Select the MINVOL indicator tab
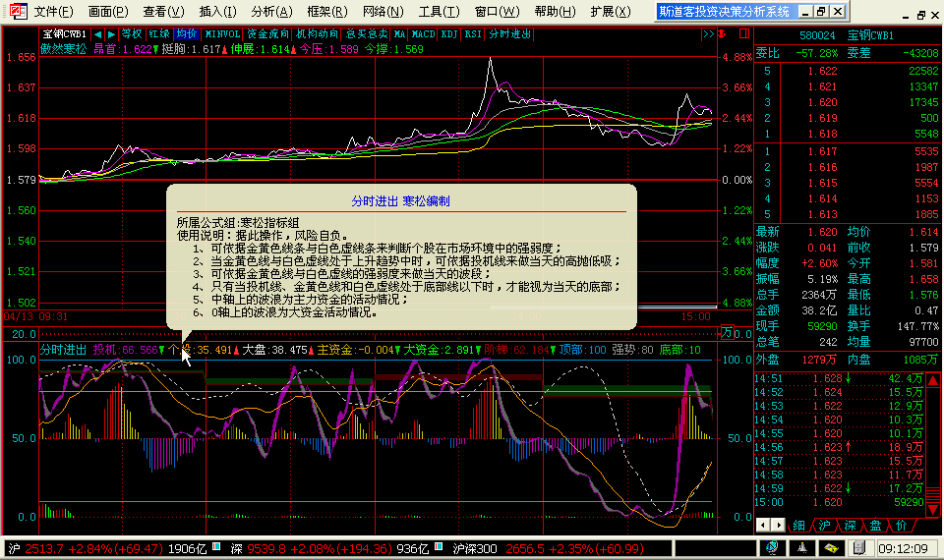 point(222,34)
